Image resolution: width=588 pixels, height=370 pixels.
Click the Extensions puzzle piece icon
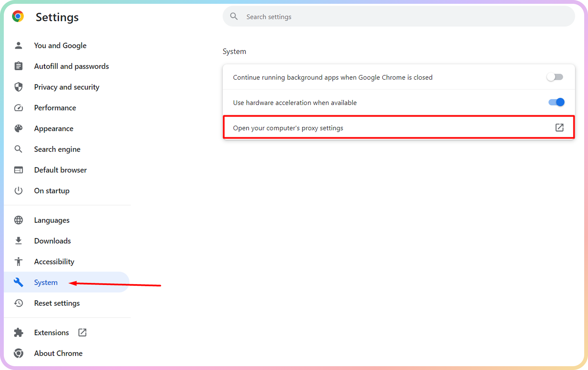point(19,333)
